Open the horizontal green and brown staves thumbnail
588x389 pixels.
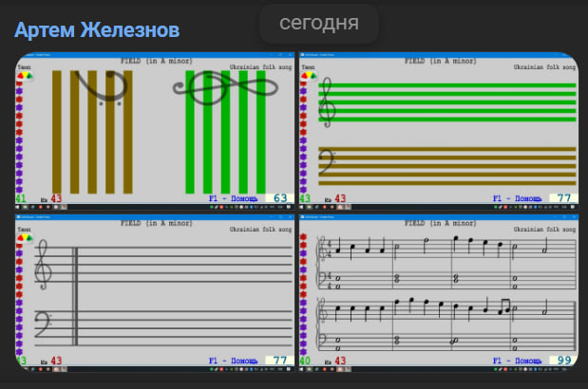[x=438, y=130]
